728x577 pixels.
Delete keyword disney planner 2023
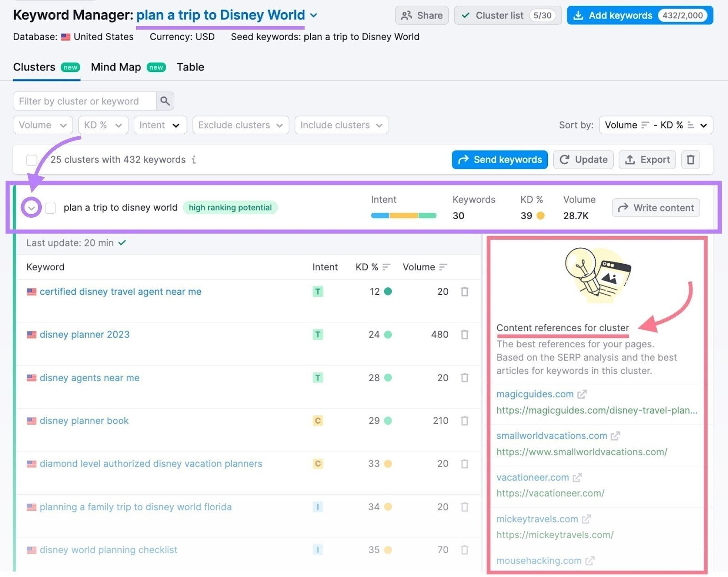[x=465, y=335]
